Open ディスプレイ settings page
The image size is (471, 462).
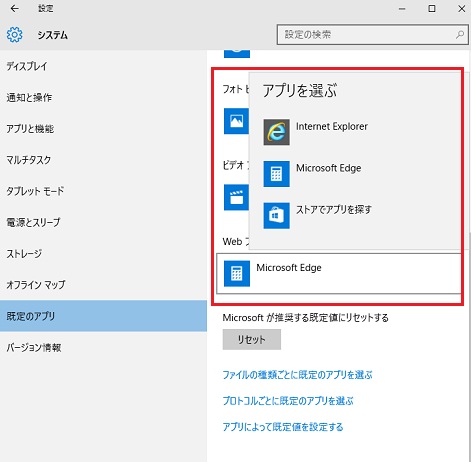[x=103, y=66]
